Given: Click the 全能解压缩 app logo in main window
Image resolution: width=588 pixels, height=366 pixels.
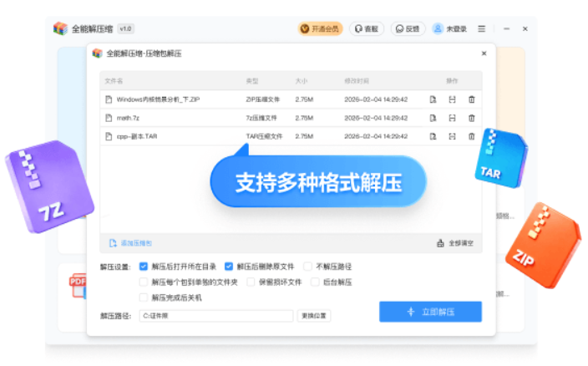Looking at the screenshot, I should pyautogui.click(x=60, y=28).
